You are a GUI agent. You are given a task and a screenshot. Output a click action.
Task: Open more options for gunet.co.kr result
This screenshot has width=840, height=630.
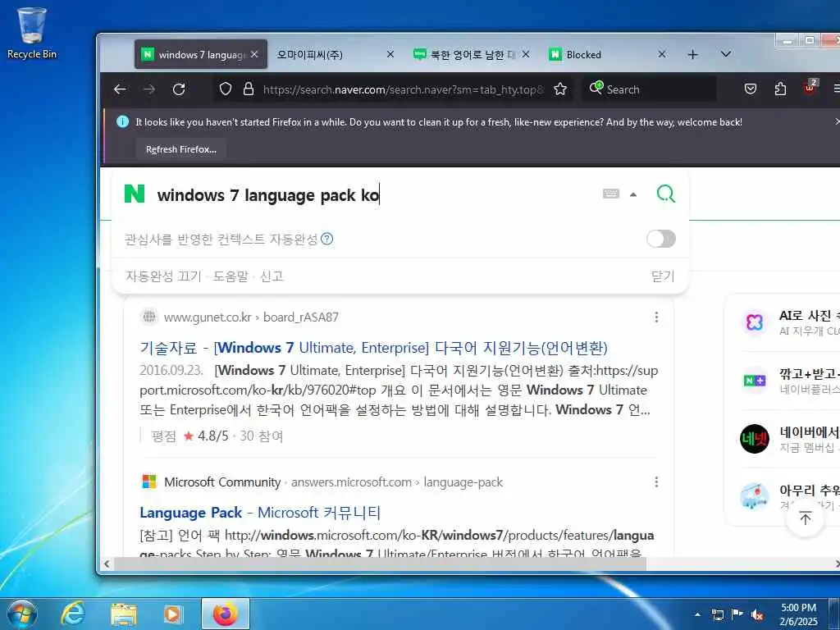coord(656,317)
